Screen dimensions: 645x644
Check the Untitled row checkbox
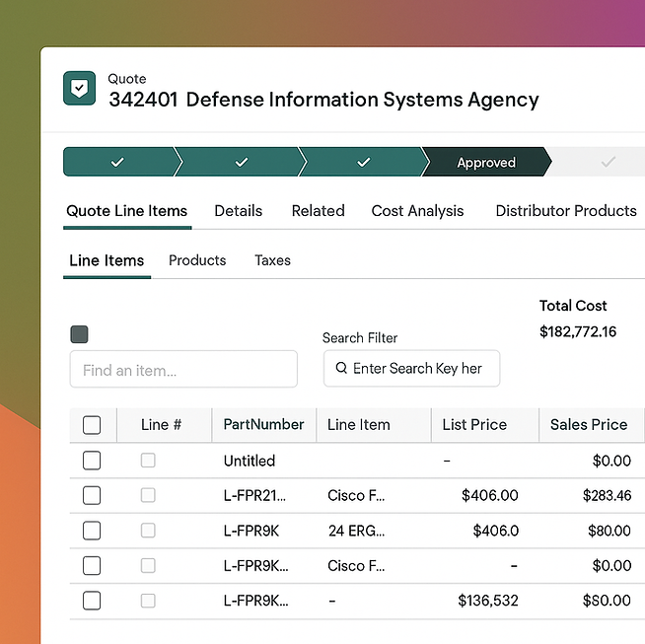(92, 461)
